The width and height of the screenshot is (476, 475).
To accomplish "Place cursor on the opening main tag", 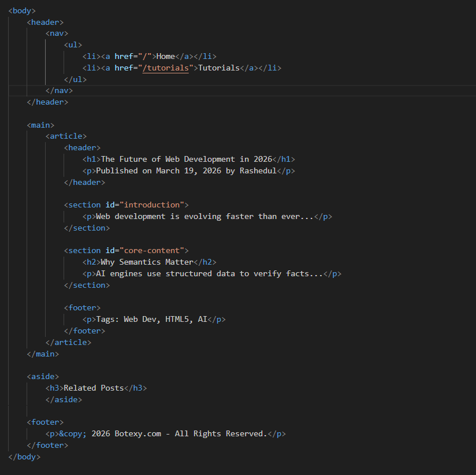I will (40, 125).
